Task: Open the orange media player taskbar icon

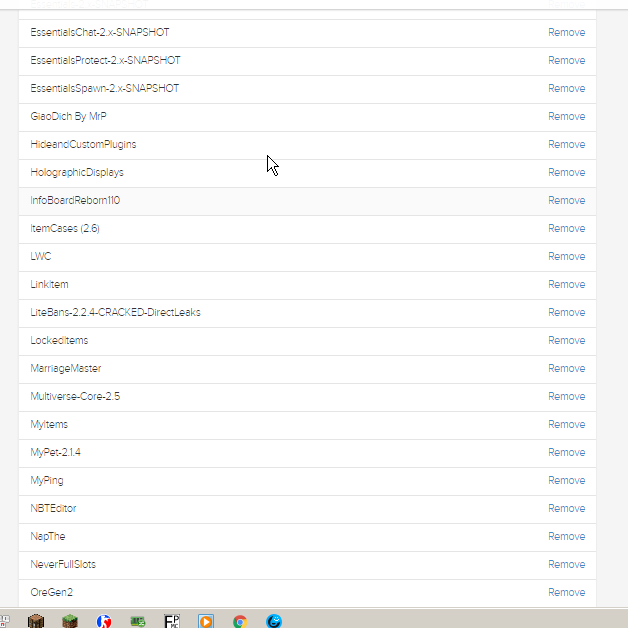Action: 206,621
